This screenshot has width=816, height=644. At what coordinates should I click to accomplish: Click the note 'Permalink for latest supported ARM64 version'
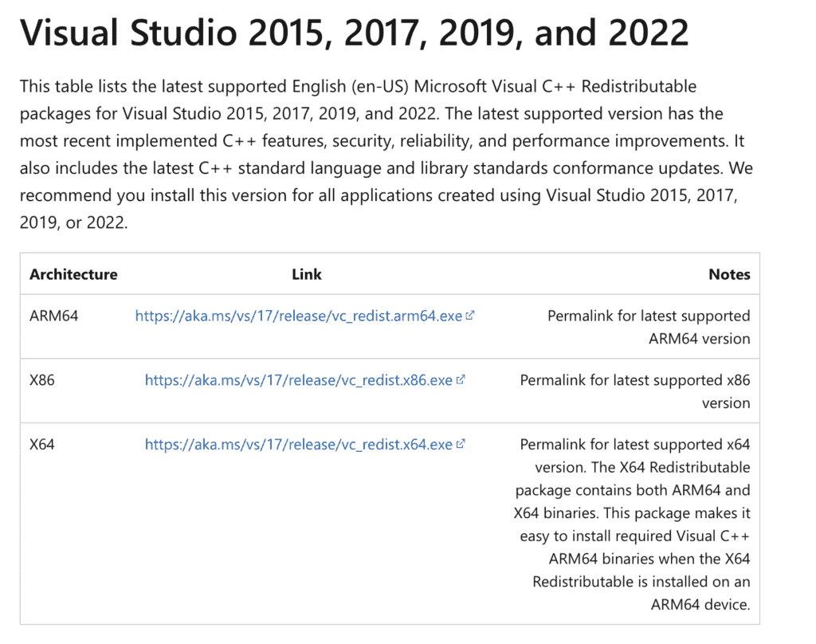click(x=649, y=327)
